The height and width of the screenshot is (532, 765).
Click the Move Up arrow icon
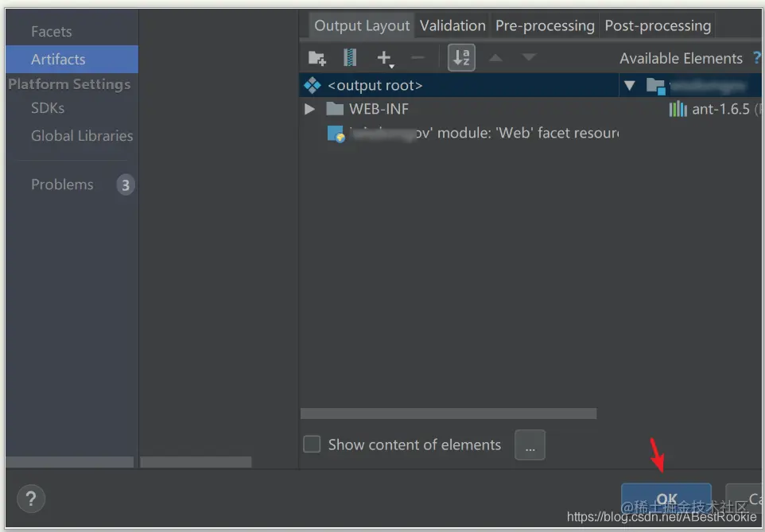point(495,57)
